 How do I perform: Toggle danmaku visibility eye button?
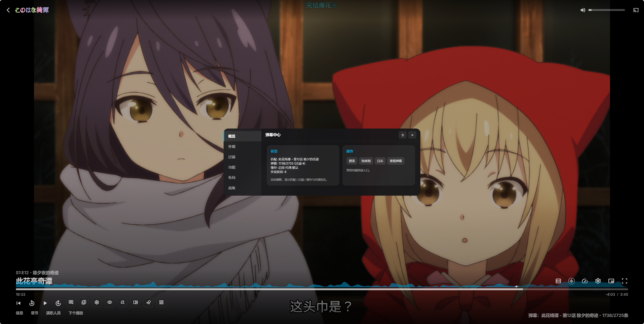[x=110, y=302]
